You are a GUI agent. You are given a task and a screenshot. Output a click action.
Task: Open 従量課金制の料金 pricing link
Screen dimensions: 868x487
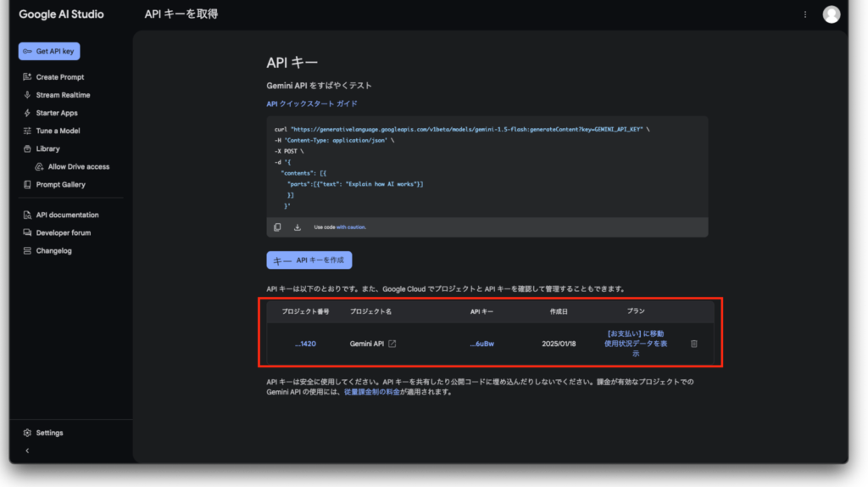[371, 392]
